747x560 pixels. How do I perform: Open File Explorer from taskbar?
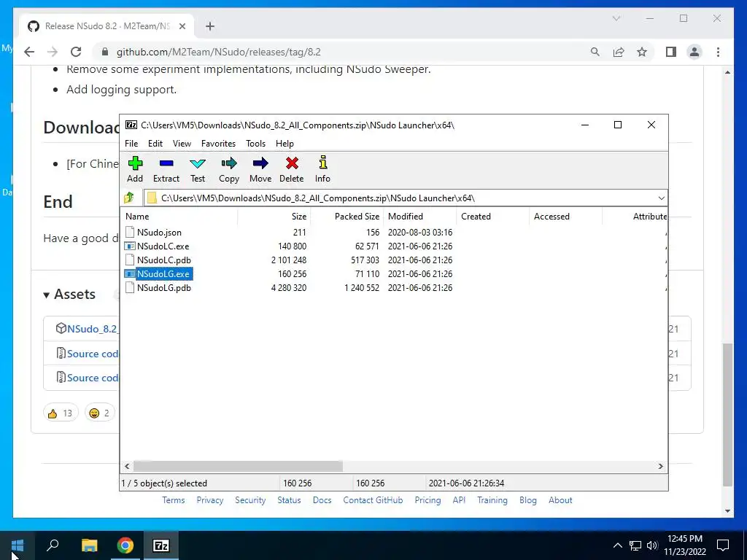pyautogui.click(x=89, y=545)
